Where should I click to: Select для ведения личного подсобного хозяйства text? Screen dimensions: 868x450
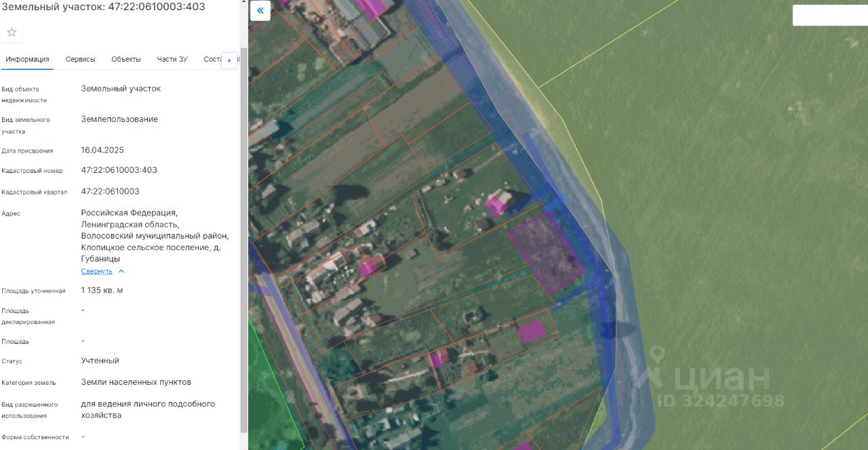point(148,409)
